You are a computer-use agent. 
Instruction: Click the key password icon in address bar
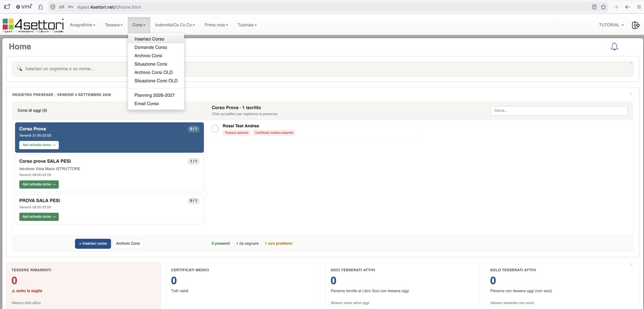[x=71, y=7]
